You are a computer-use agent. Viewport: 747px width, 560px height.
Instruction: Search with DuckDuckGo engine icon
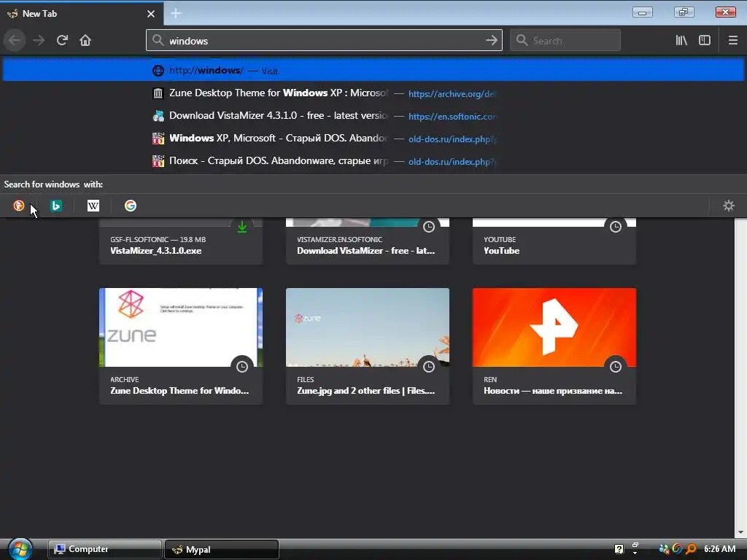[18, 205]
